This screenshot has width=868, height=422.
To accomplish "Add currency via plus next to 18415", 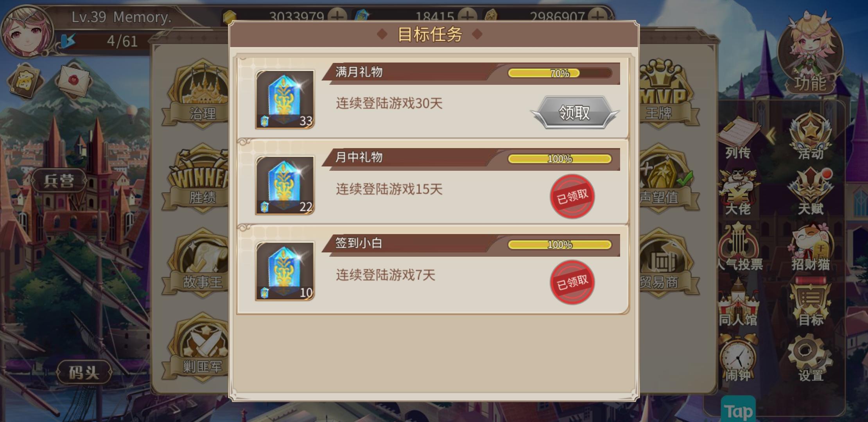I will click(468, 17).
